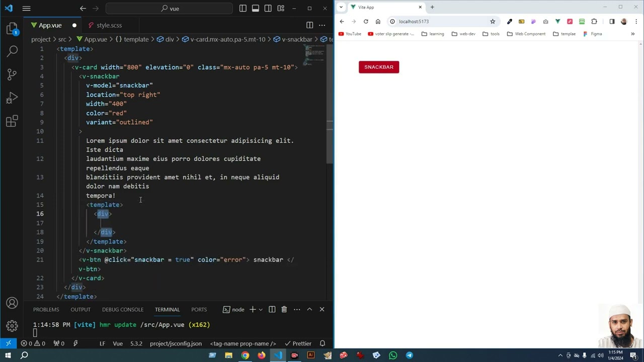Open the notifications bell in status bar

323,343
